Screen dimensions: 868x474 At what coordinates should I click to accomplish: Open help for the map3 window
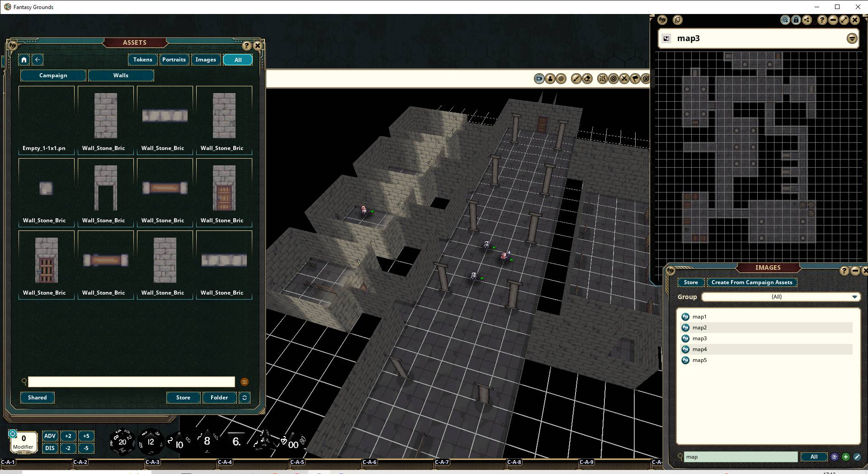point(822,20)
